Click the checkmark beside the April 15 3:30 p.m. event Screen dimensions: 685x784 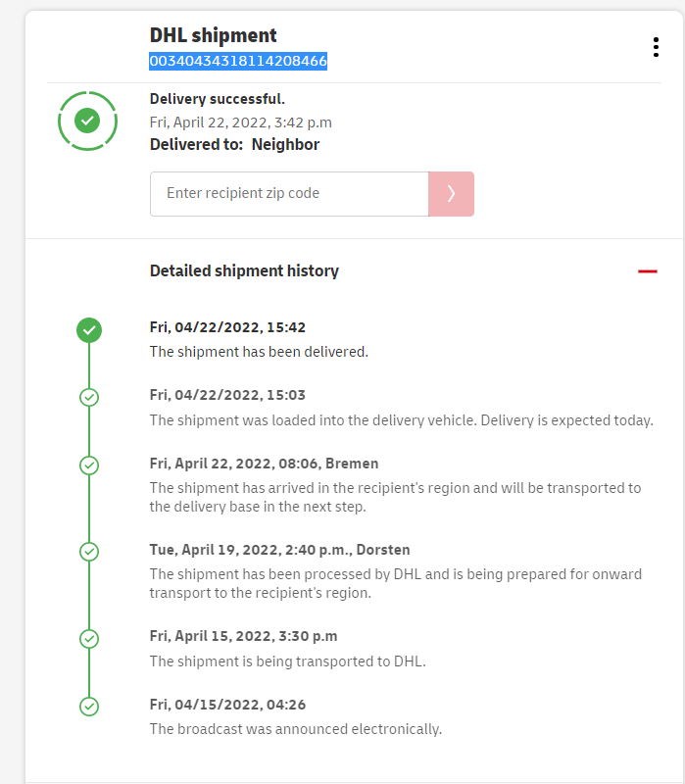(89, 638)
